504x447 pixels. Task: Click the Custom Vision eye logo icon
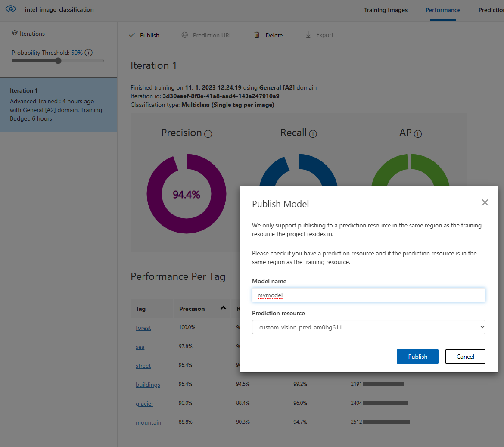[11, 9]
